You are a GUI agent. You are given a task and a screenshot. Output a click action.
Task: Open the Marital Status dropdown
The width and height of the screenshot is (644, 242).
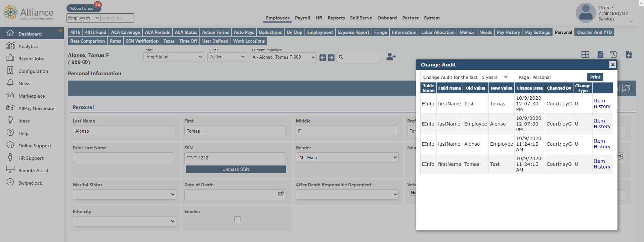[124, 195]
